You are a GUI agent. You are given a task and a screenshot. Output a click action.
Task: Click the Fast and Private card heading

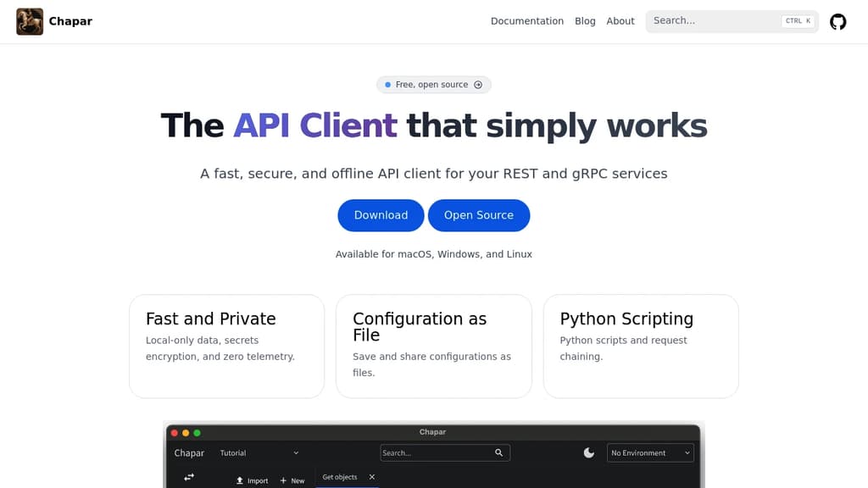(x=211, y=319)
